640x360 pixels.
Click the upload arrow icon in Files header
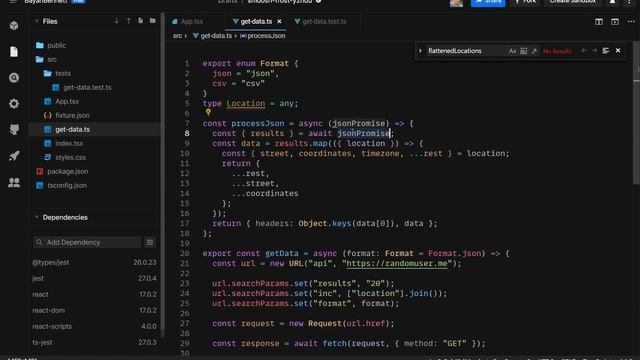[x=129, y=21]
